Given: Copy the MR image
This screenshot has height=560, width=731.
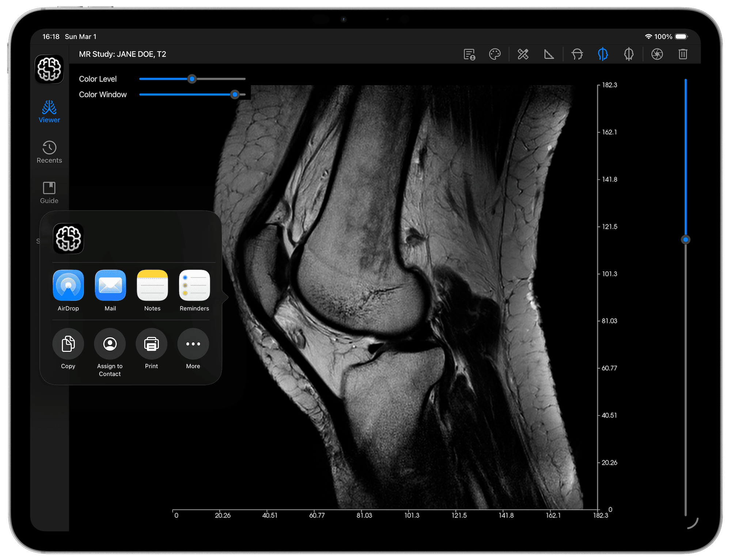Looking at the screenshot, I should coord(68,344).
